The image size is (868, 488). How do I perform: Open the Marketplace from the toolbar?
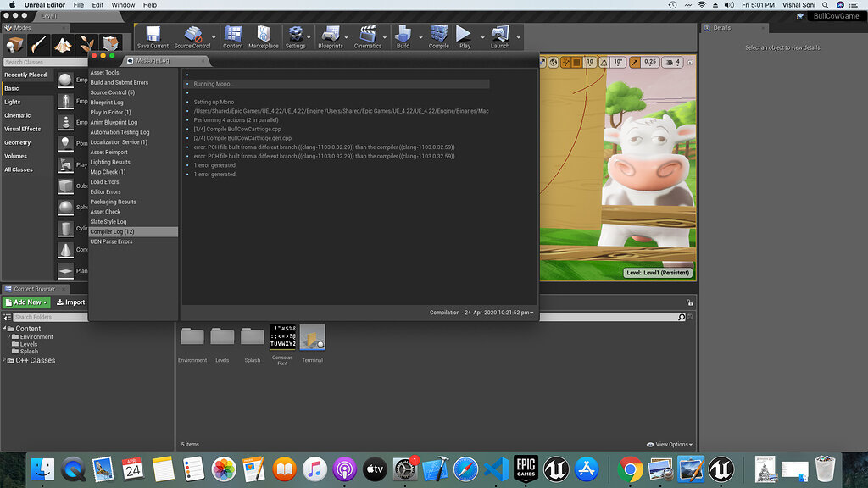pyautogui.click(x=263, y=36)
